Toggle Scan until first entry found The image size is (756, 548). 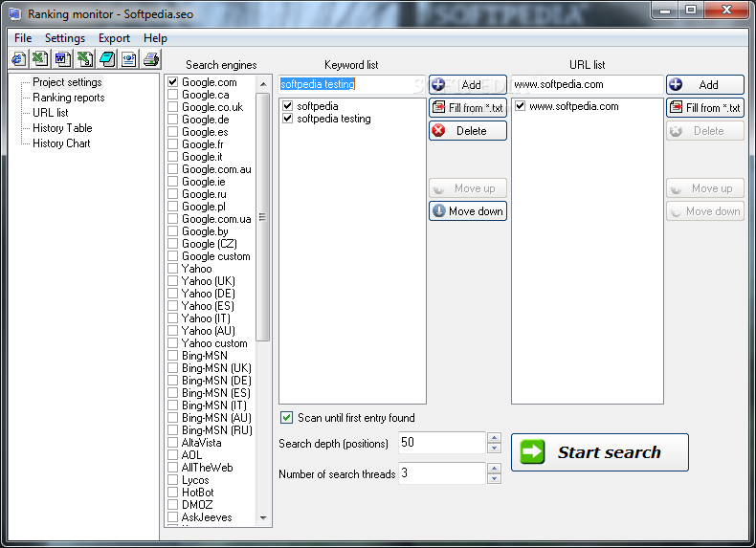[286, 418]
